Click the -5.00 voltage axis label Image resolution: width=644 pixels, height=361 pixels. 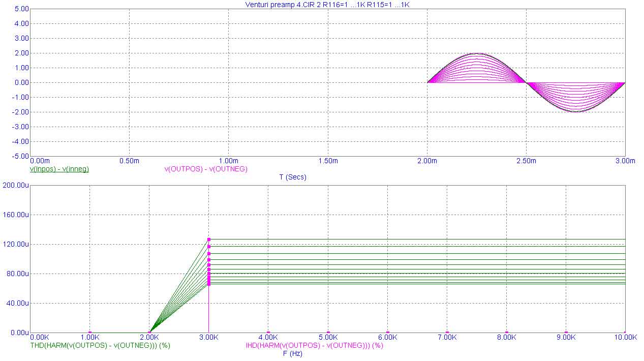coord(20,156)
